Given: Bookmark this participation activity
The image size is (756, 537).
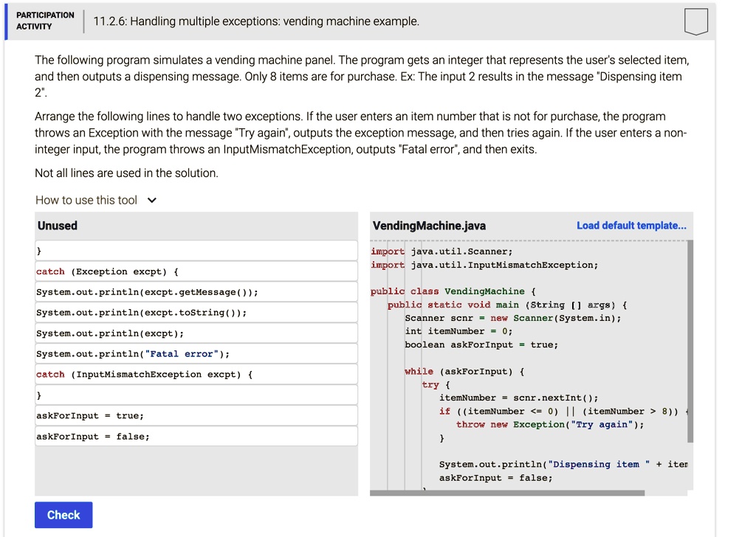Looking at the screenshot, I should pos(696,22).
